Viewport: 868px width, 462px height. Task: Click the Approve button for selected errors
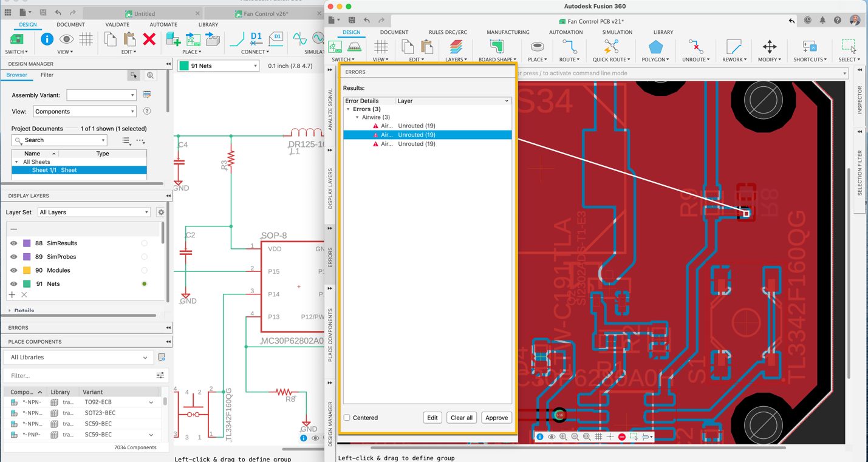(x=496, y=418)
